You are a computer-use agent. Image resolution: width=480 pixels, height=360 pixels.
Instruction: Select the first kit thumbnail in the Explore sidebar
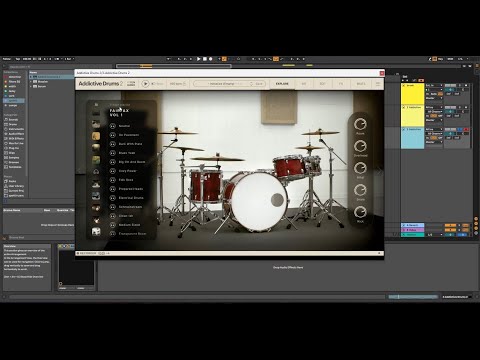(x=96, y=113)
